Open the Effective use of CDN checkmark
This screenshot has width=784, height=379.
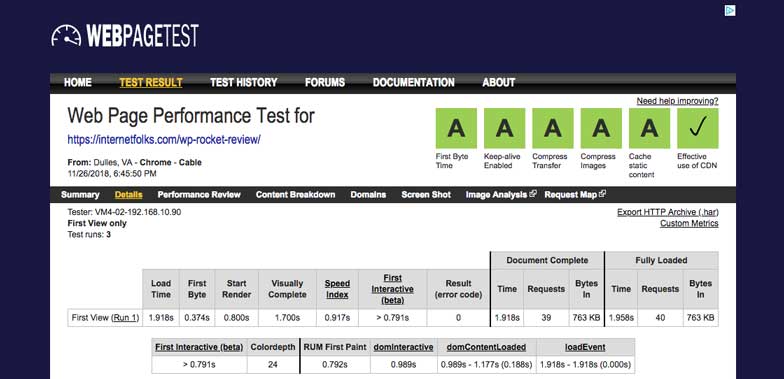click(698, 128)
